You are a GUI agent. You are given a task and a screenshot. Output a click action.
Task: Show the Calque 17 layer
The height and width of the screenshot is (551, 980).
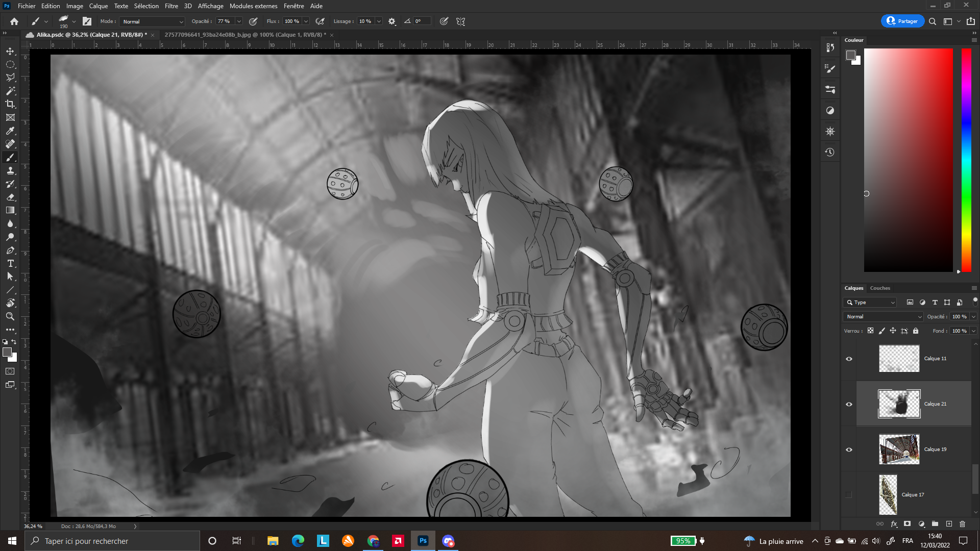[x=849, y=495]
